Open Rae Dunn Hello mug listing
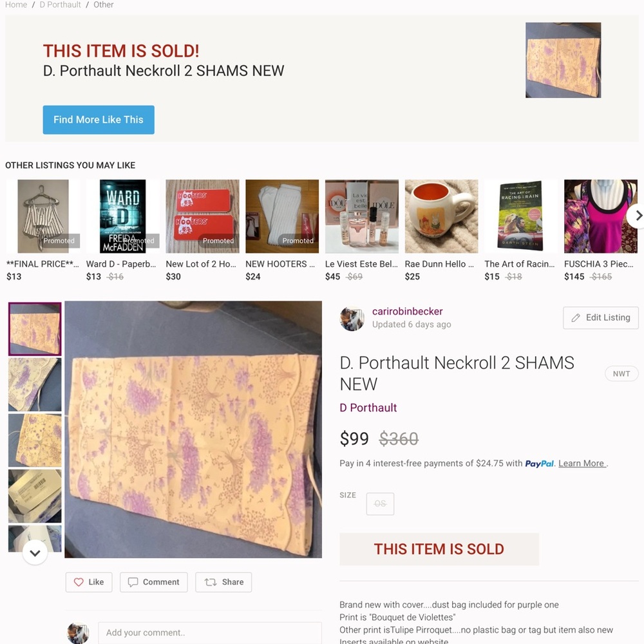This screenshot has width=644, height=644. pyautogui.click(x=442, y=229)
